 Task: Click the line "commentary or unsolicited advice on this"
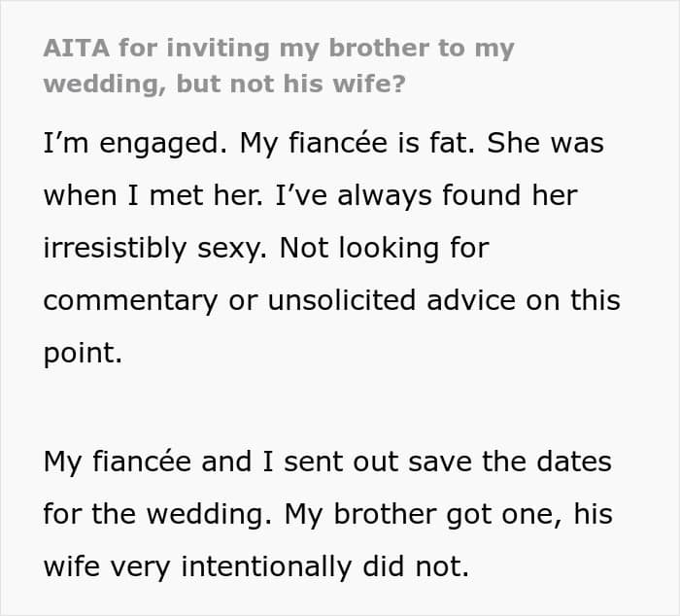click(332, 301)
